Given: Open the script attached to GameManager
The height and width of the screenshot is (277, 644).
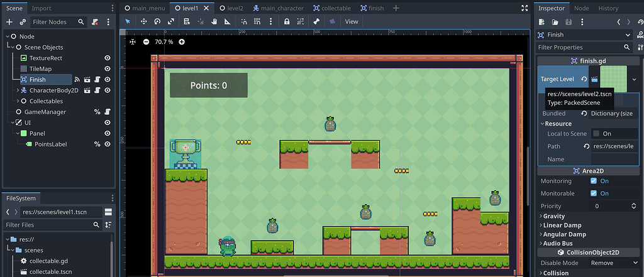Looking at the screenshot, I should pyautogui.click(x=107, y=112).
